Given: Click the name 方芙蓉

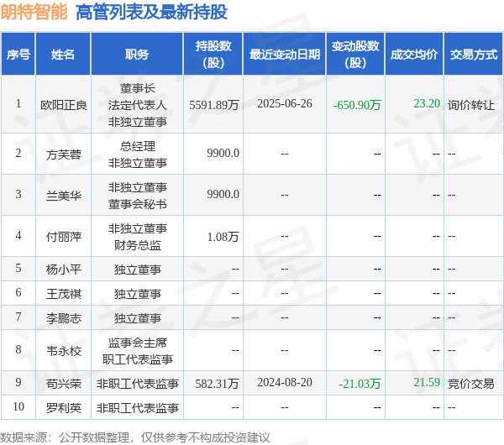Looking at the screenshot, I should pyautogui.click(x=64, y=154).
